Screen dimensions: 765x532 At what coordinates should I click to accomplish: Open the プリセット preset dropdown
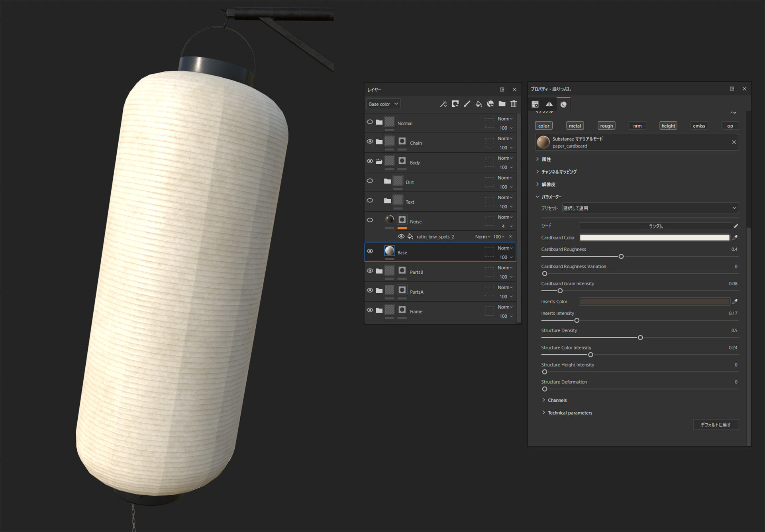pyautogui.click(x=650, y=208)
